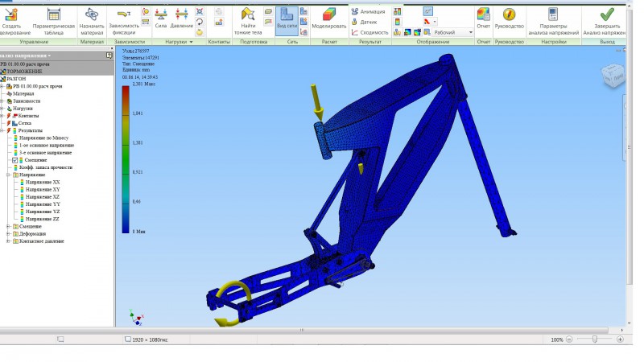The width and height of the screenshot is (644, 362).
Task: Open the shading style dropdown arrow in Отображение
Action: 435,22
